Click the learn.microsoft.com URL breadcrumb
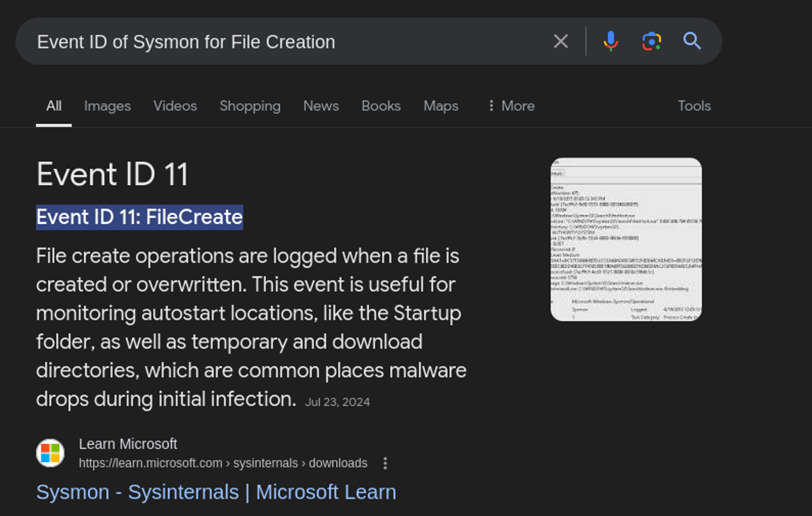The height and width of the screenshot is (516, 812). [x=222, y=463]
